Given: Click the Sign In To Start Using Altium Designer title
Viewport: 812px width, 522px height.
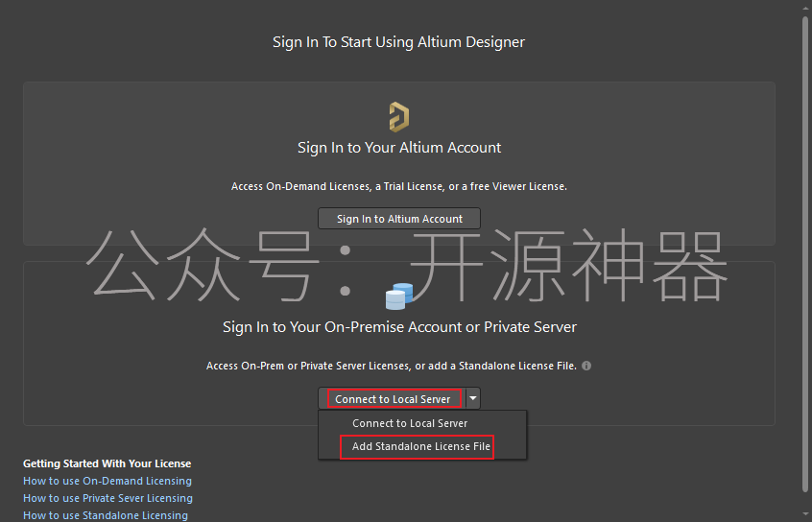Looking at the screenshot, I should [x=398, y=42].
